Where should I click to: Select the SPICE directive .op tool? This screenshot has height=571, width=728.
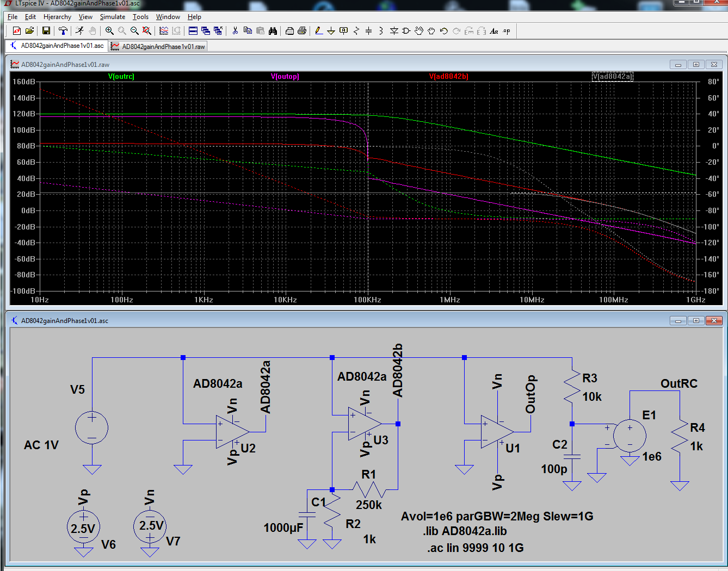pyautogui.click(x=507, y=31)
